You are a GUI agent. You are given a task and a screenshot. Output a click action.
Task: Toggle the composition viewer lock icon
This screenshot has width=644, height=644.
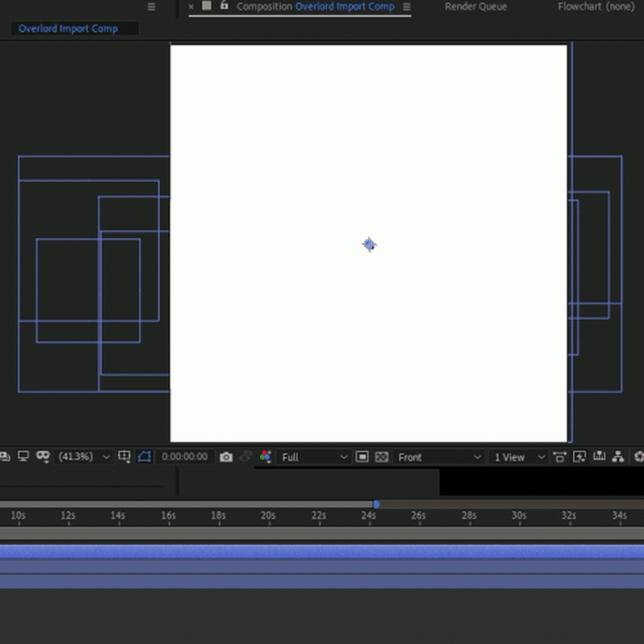224,6
